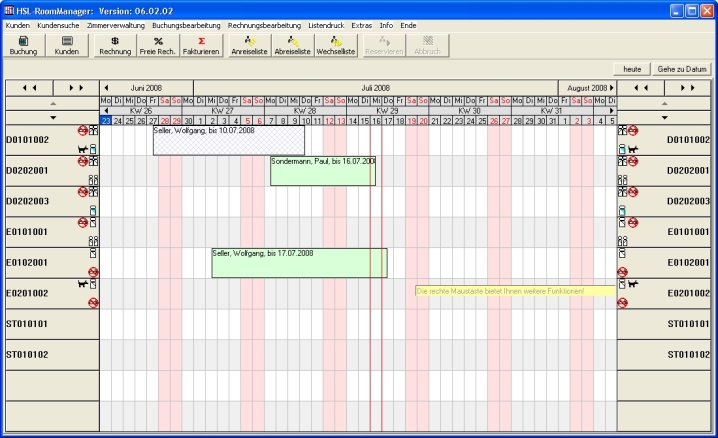The image size is (718, 438).
Task: Click the pet icon in left D0101002 row
Action: point(82,149)
